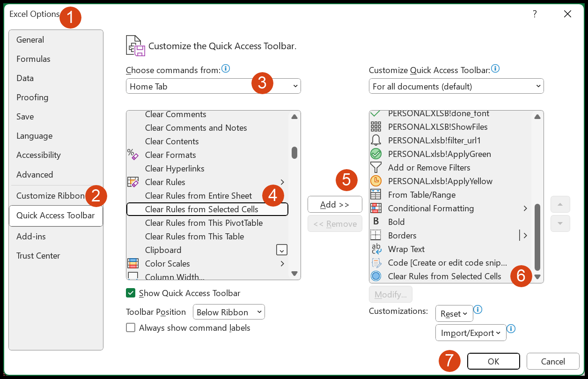Click the commands list scroll-up arrow

294,117
